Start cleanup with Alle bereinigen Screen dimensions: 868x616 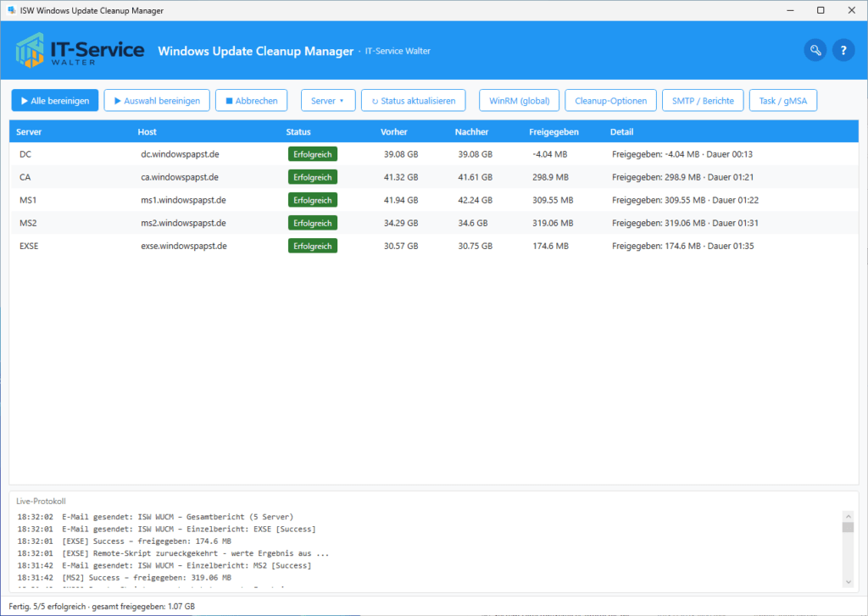click(x=55, y=101)
